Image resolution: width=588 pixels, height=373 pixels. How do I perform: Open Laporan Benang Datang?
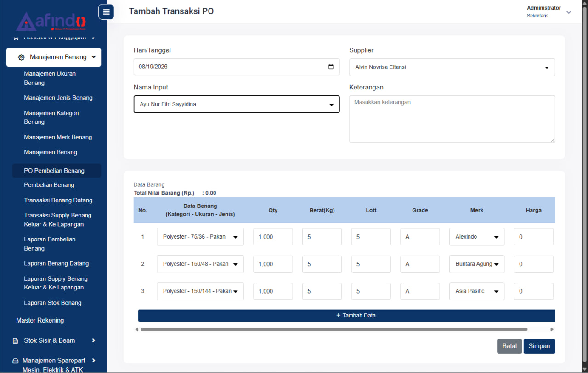click(x=57, y=263)
